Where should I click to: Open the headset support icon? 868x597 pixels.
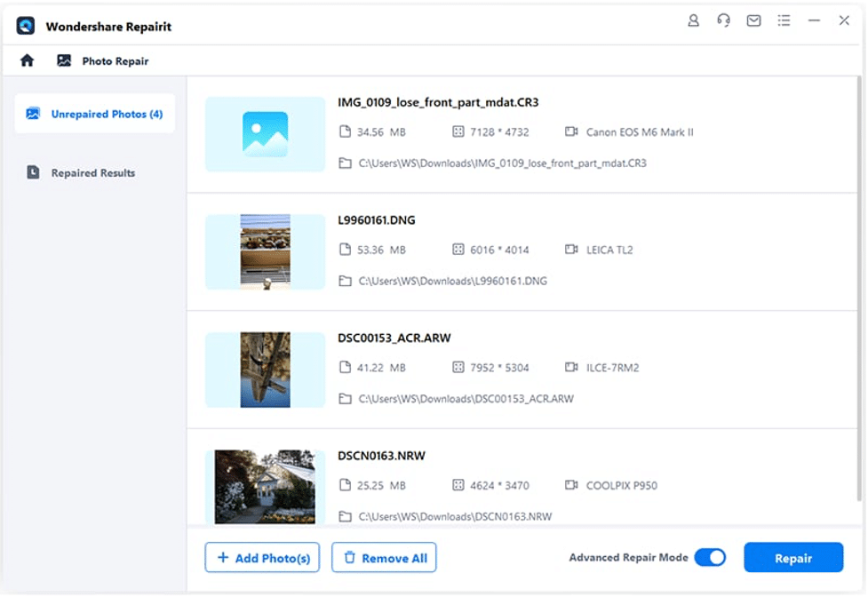pos(723,21)
